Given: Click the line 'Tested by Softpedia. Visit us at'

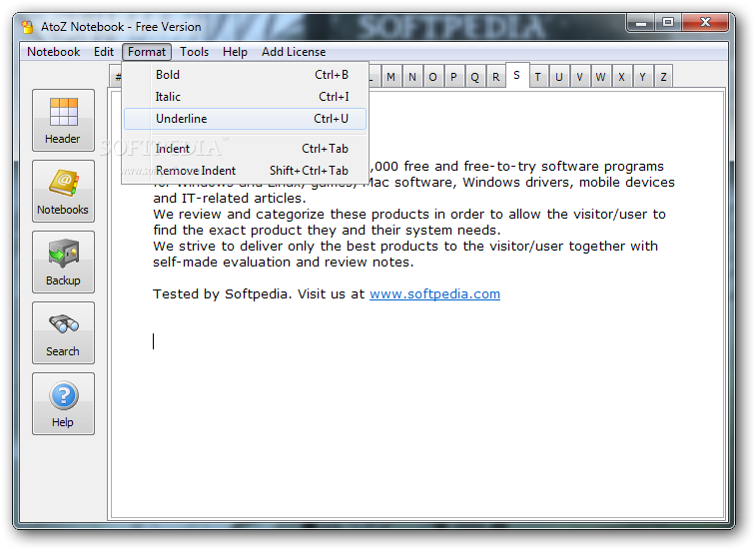Looking at the screenshot, I should 259,294.
